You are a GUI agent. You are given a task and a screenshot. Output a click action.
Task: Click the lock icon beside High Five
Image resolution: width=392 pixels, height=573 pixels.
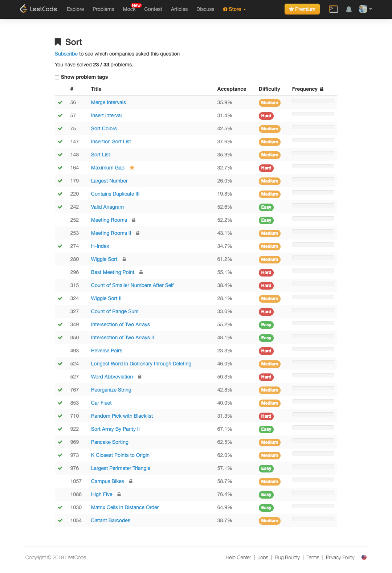click(119, 494)
